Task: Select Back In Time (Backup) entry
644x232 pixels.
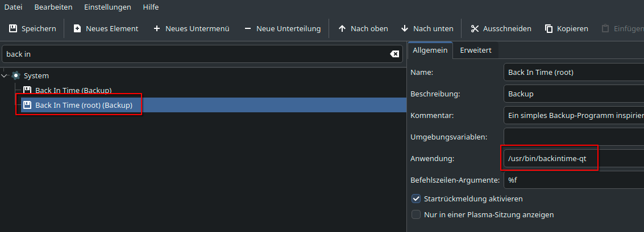Action: (x=73, y=90)
